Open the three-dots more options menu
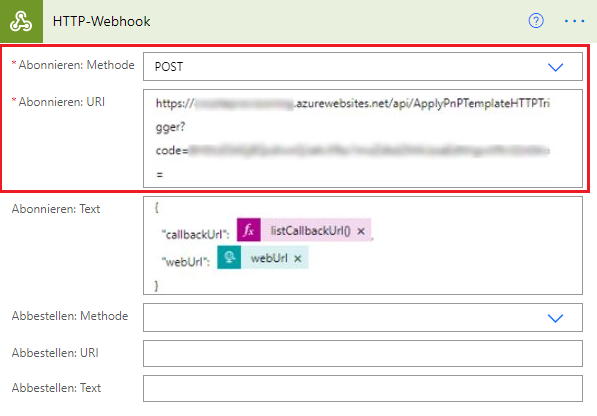597x416 pixels. pos(574,21)
